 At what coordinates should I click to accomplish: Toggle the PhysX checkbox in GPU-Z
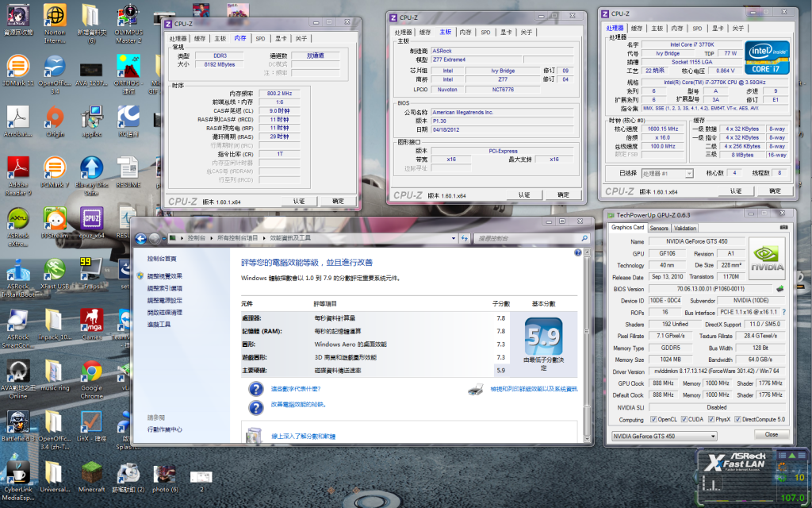tap(711, 419)
